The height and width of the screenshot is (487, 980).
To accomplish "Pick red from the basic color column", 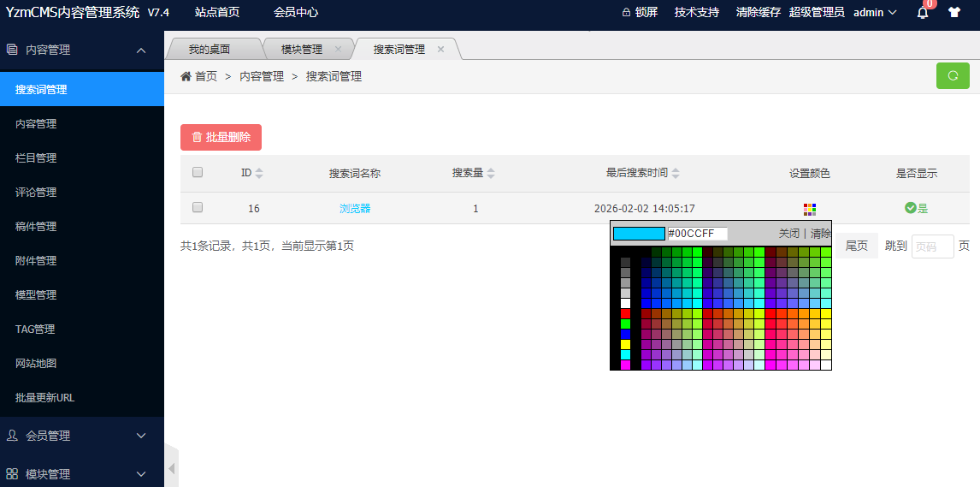I will point(626,314).
